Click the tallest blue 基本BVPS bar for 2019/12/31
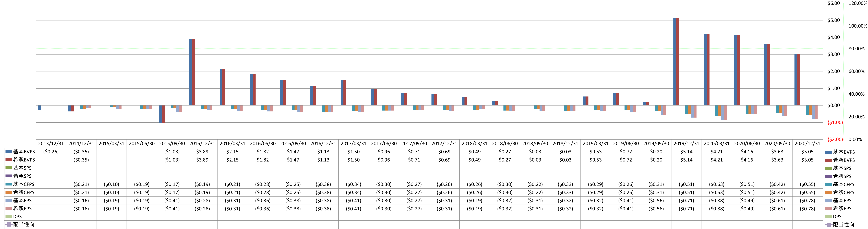The image size is (868, 229). [675, 62]
